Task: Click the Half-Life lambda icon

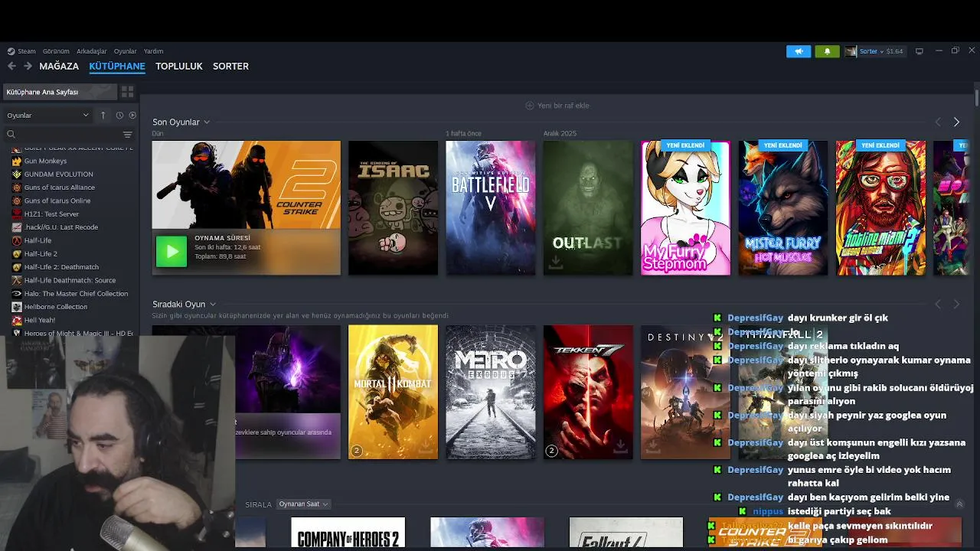Action: coord(17,240)
